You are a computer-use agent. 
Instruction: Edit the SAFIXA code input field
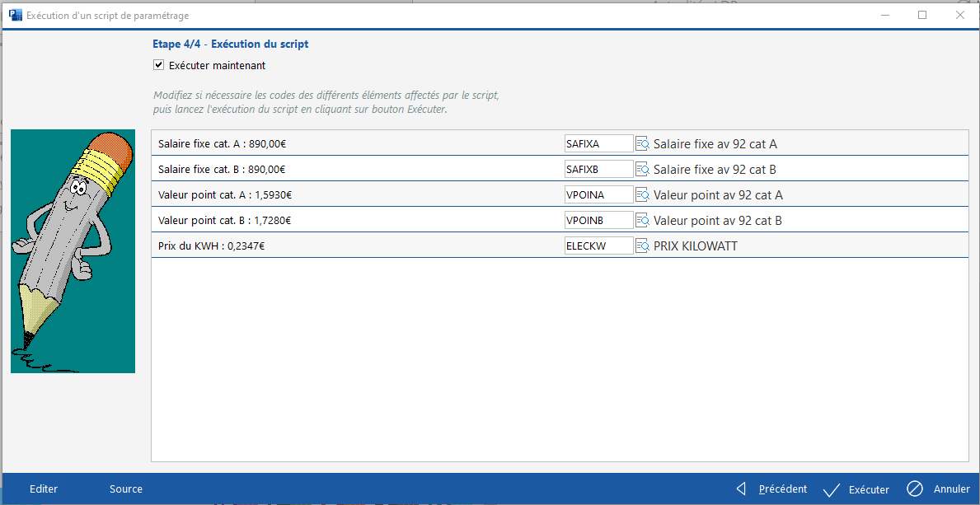tap(598, 144)
